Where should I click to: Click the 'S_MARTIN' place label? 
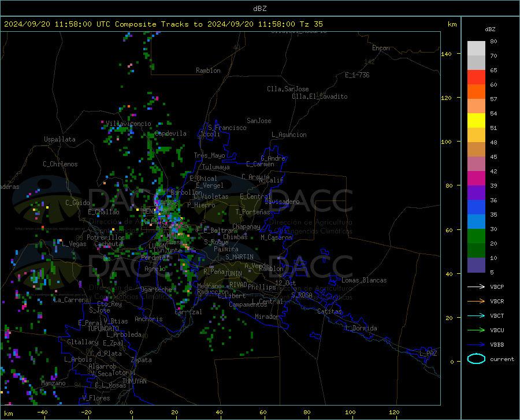click(x=239, y=257)
